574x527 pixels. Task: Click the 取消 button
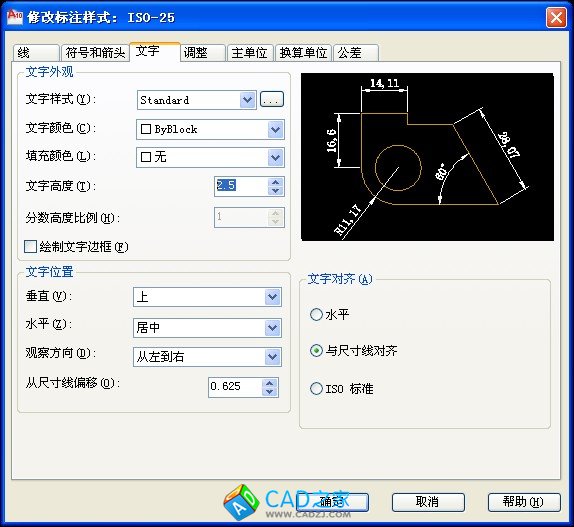pos(428,502)
